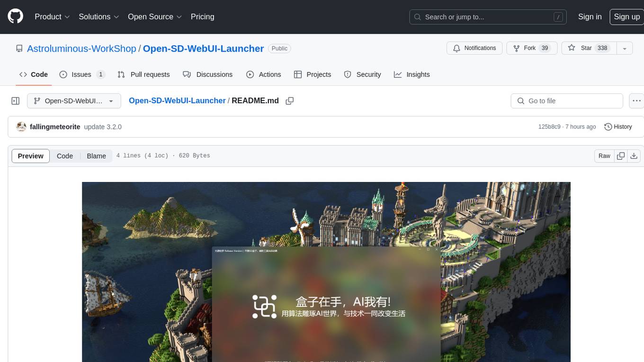
Task: Open the fallingmeteorite author link
Action: 55,127
